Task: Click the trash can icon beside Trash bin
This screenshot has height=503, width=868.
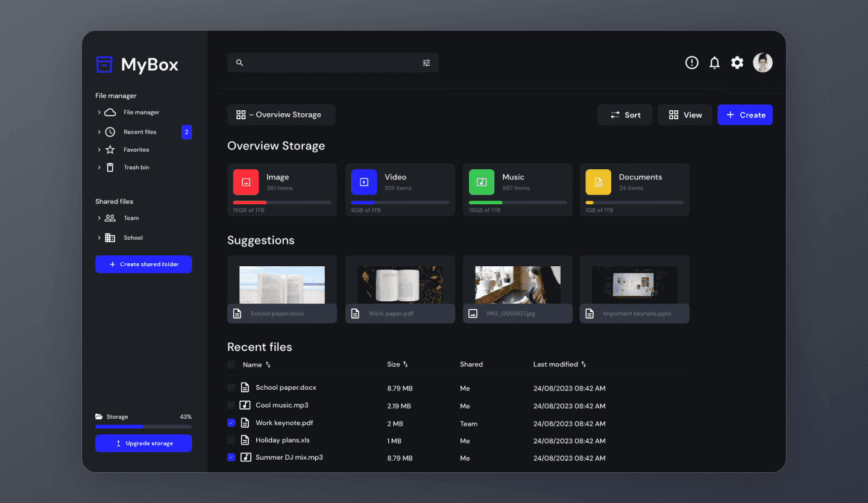Action: click(110, 167)
